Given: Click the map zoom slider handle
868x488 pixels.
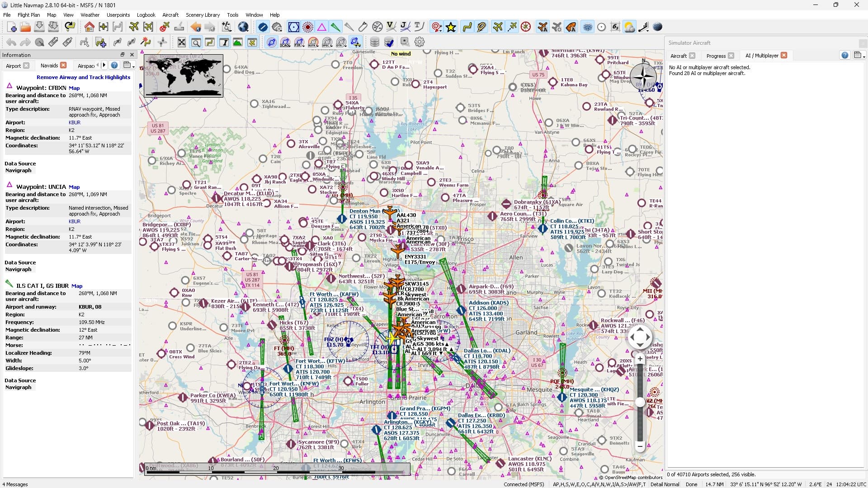Looking at the screenshot, I should [640, 402].
